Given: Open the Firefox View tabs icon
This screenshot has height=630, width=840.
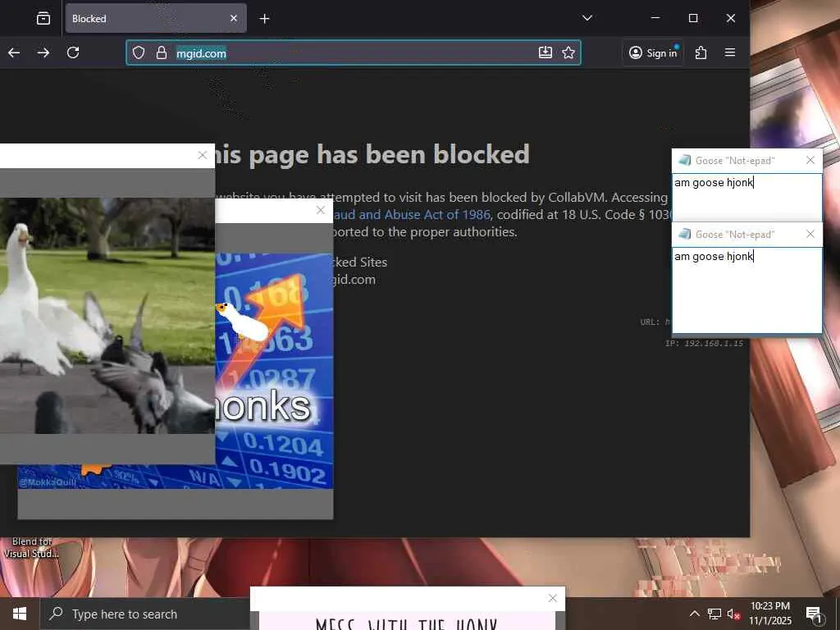Looking at the screenshot, I should (43, 19).
